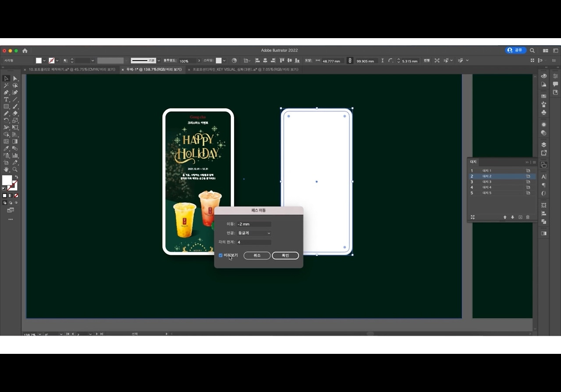Set the paint to None below the fill swatch
The width and height of the screenshot is (561, 392).
pos(16,196)
